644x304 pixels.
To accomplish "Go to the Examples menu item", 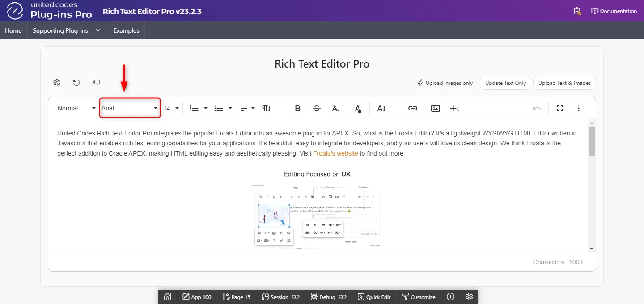I will pyautogui.click(x=126, y=30).
